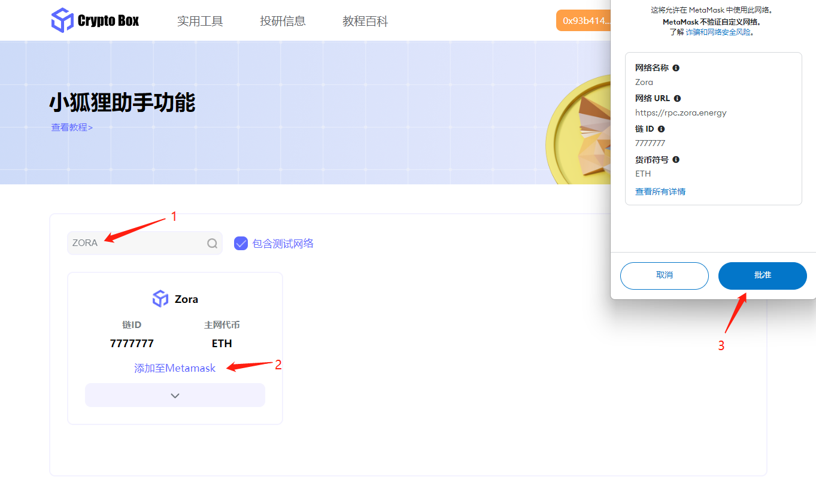816x504 pixels.
Task: Open the 投研信息 menu
Action: click(x=283, y=22)
